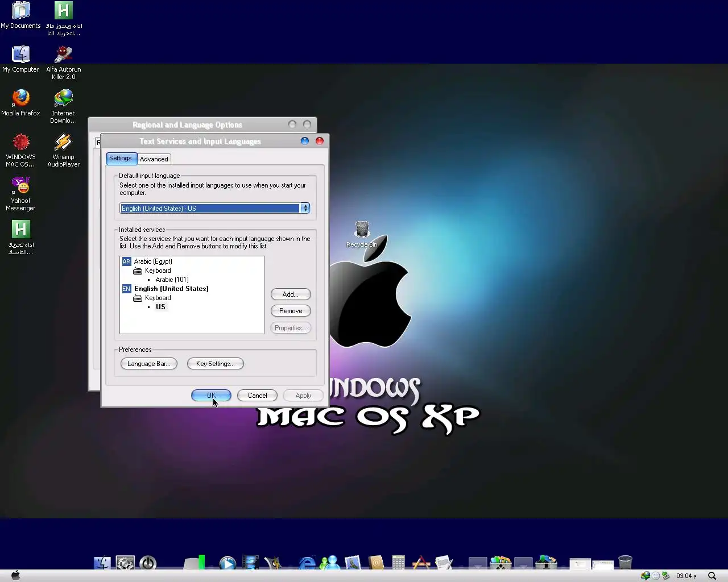Open the QuickTime player dock icon
This screenshot has width=728, height=582.
coord(227,563)
